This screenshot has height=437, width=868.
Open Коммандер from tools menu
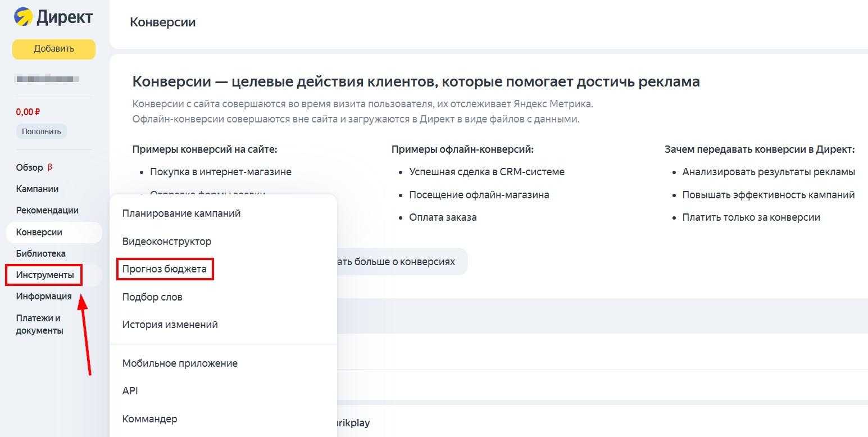149,419
